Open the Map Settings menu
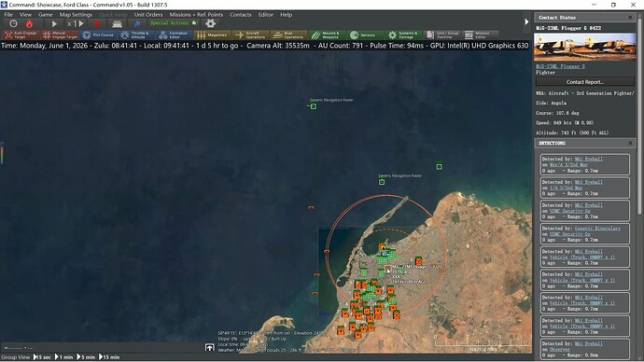Viewport: 644px width, 362px height. tap(76, 14)
